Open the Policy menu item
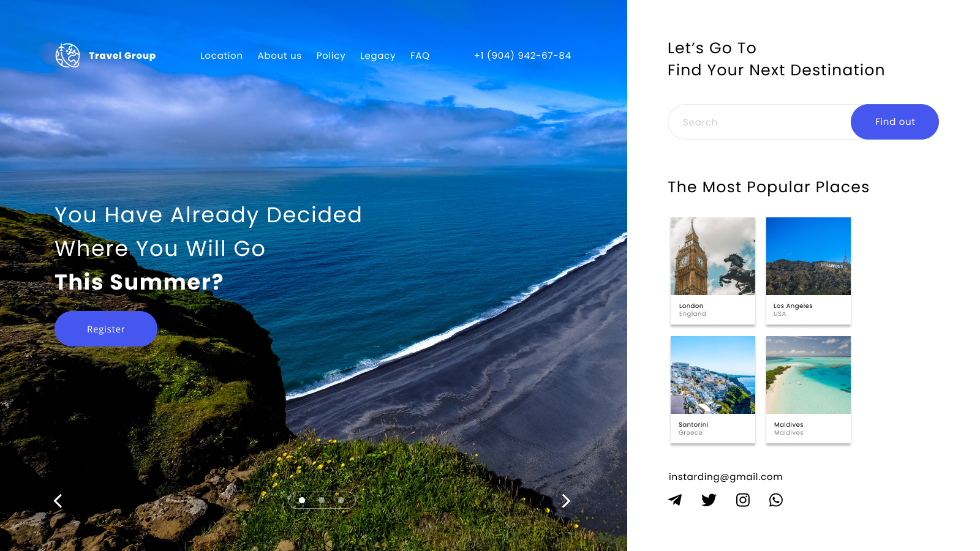The height and width of the screenshot is (551, 980). coord(331,56)
